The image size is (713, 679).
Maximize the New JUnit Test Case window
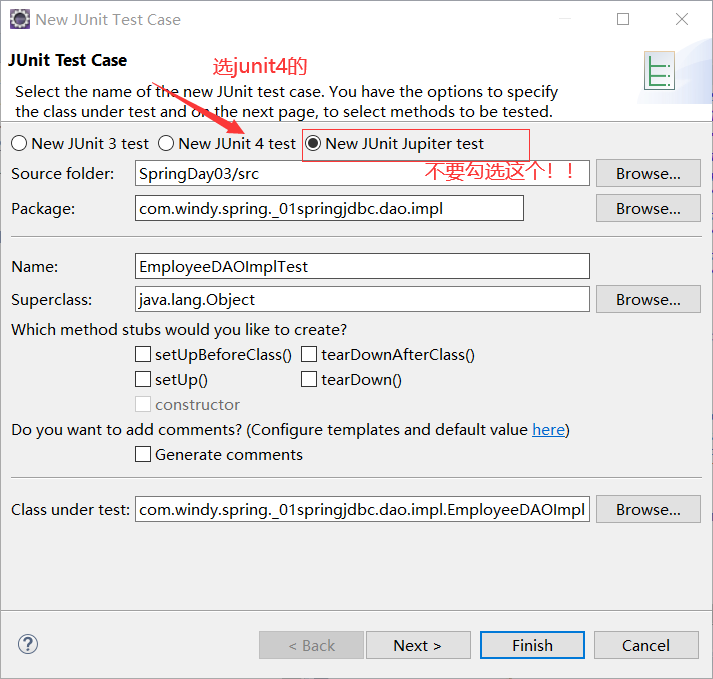click(x=623, y=19)
